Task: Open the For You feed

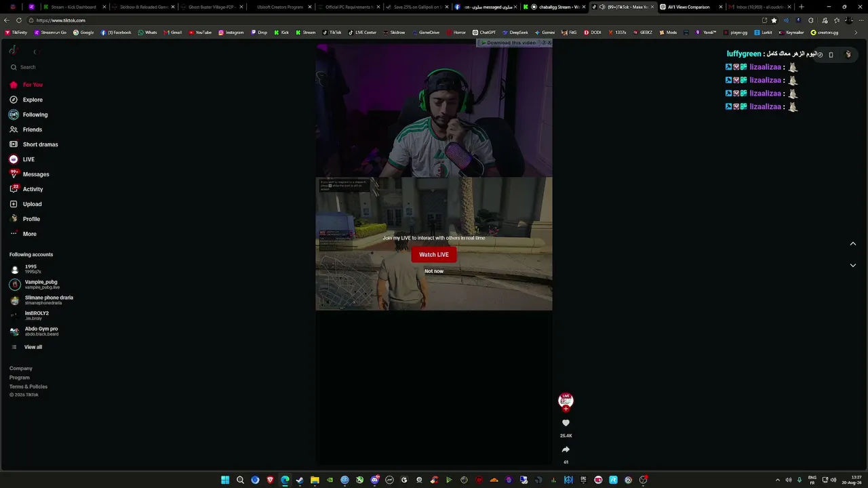Action: pos(26,85)
